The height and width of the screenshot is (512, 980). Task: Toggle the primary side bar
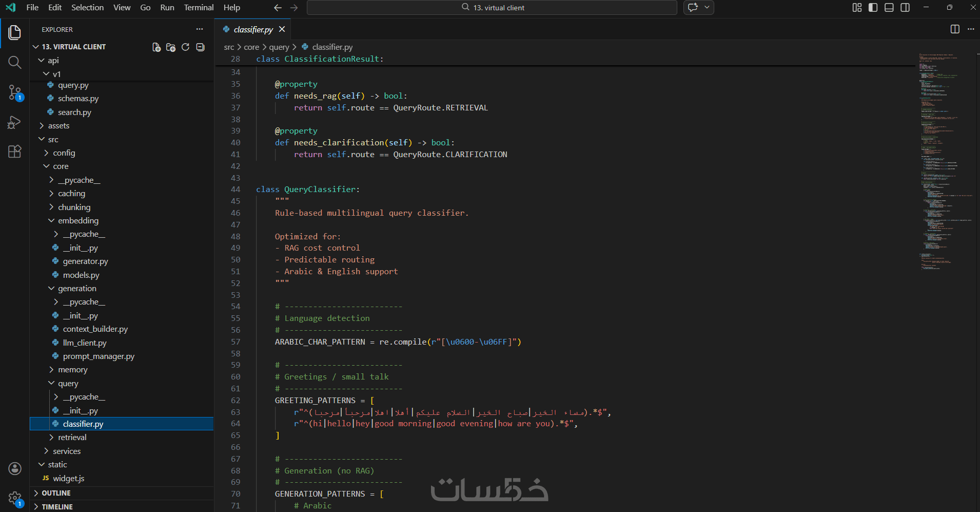point(873,8)
